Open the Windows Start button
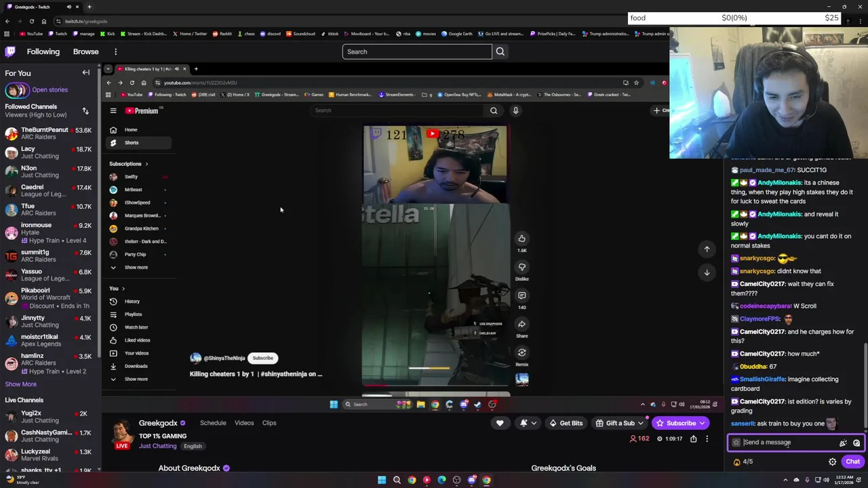The width and height of the screenshot is (868, 488). (x=382, y=480)
